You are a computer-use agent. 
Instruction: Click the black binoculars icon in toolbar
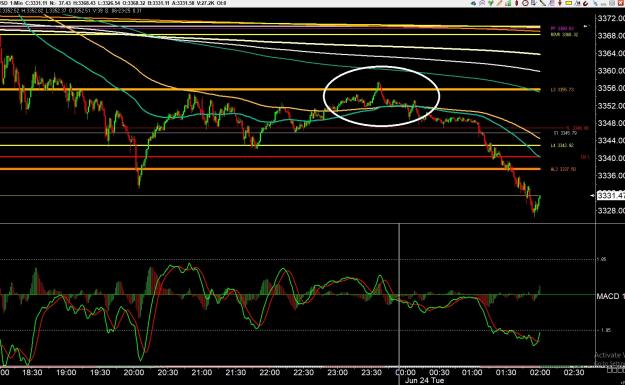[x=578, y=3]
